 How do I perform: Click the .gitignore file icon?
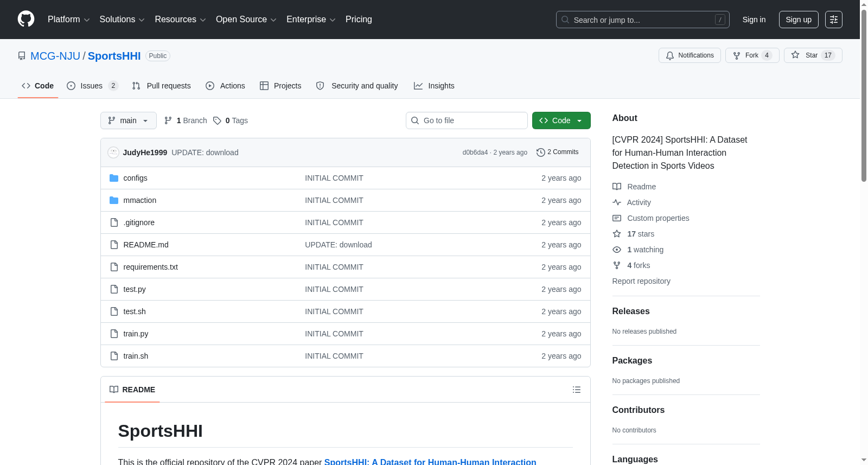point(114,222)
